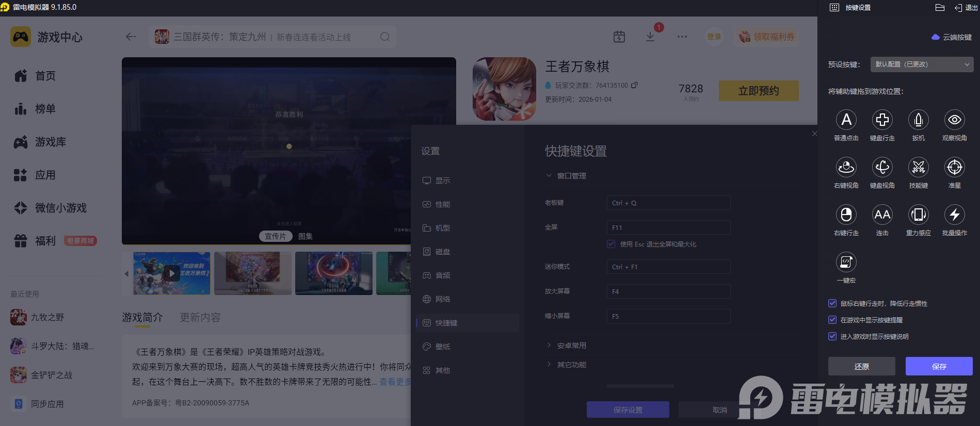Open 同步应用 in recent list
Viewport: 980px width, 426px height.
coord(37,404)
